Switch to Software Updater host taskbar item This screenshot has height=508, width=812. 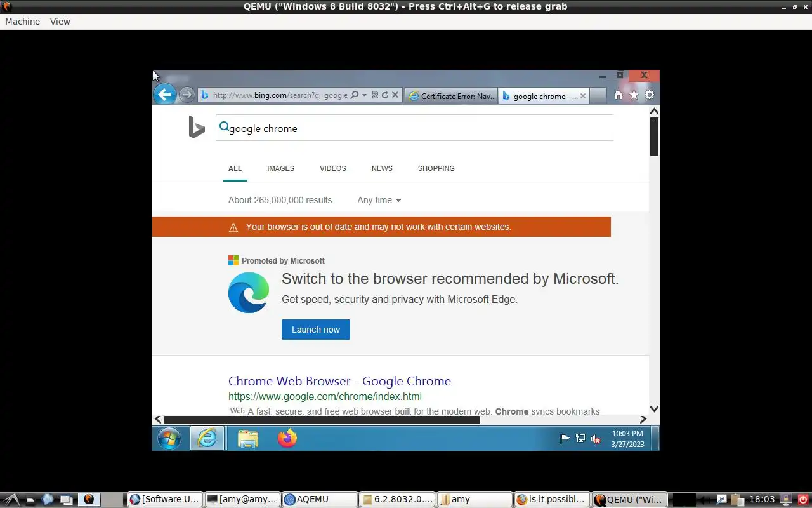[x=165, y=500]
